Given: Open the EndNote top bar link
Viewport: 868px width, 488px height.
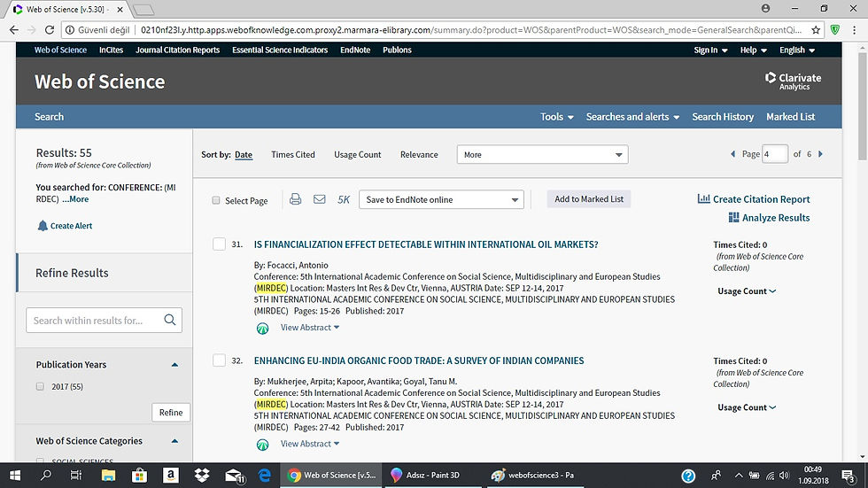Looking at the screenshot, I should point(355,50).
